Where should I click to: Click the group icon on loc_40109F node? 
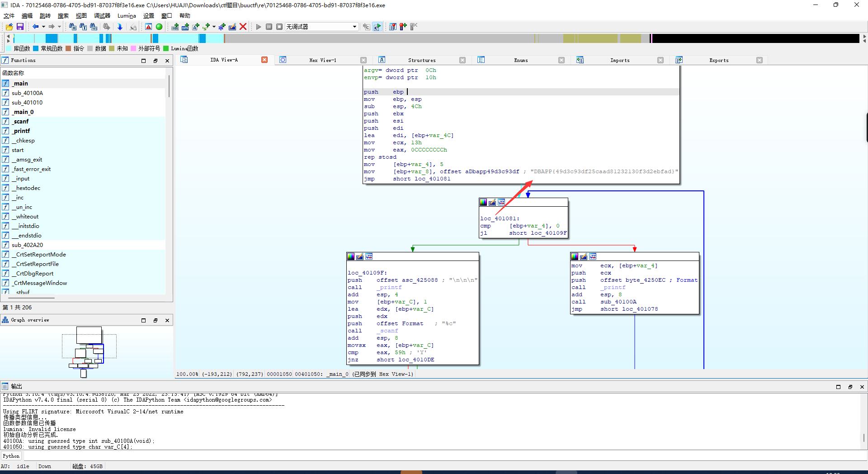(369, 256)
